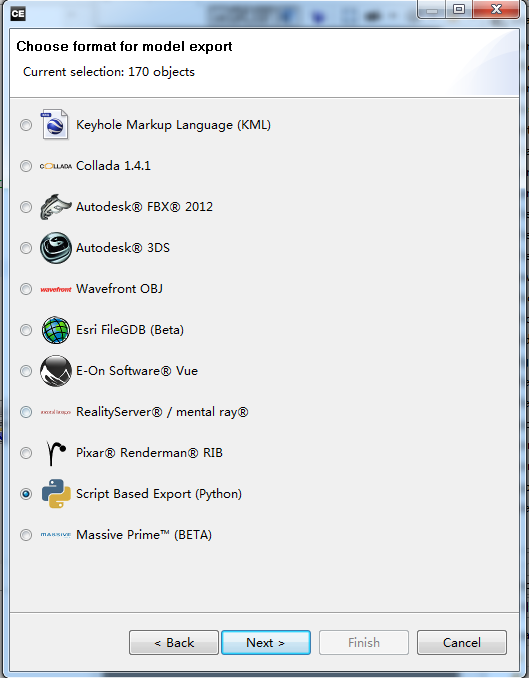Close the dialog with the X button
529x678 pixels.
(x=496, y=10)
